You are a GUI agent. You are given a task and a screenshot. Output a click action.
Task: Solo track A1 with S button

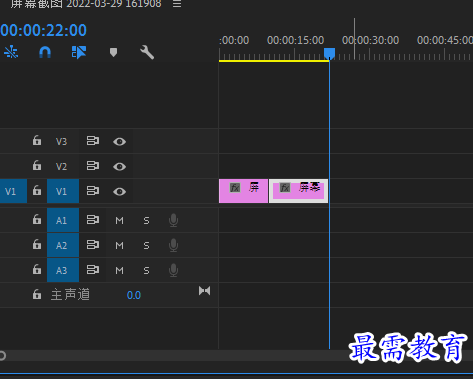(x=146, y=220)
